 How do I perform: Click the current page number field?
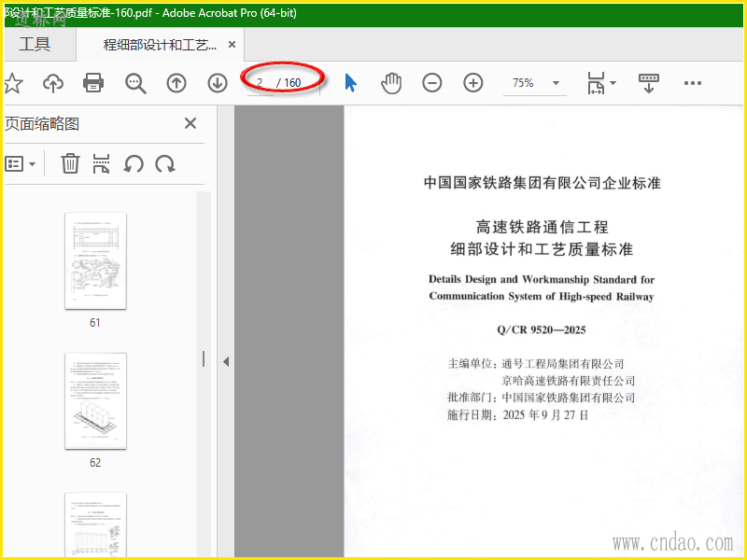tap(260, 83)
